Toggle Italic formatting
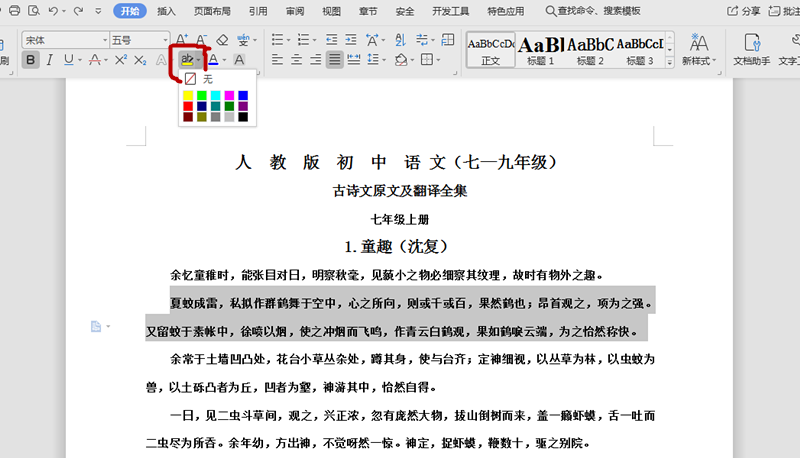This screenshot has width=800, height=458. pyautogui.click(x=49, y=60)
